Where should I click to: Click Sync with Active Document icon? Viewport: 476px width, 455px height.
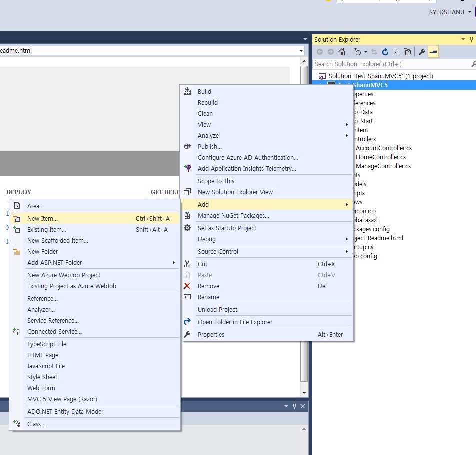[x=374, y=52]
